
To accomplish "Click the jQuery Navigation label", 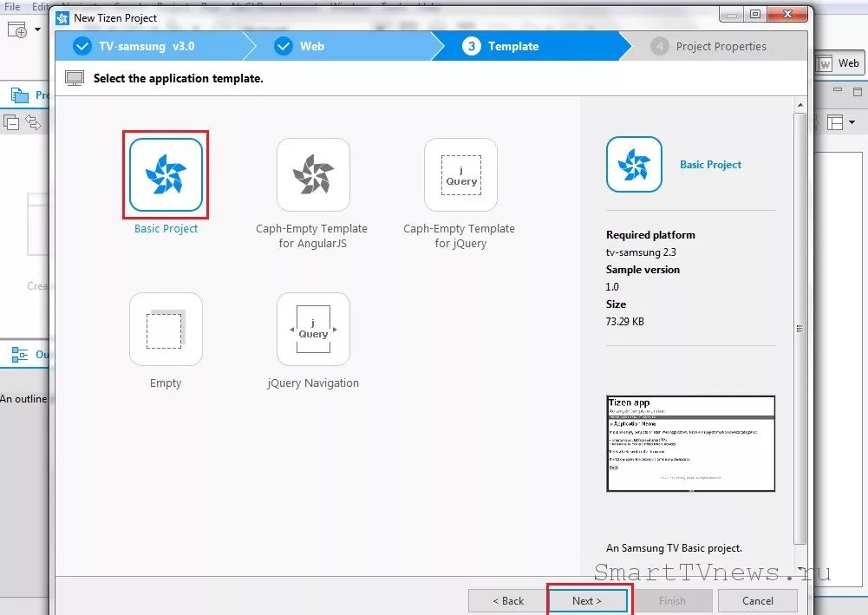I will click(x=313, y=383).
